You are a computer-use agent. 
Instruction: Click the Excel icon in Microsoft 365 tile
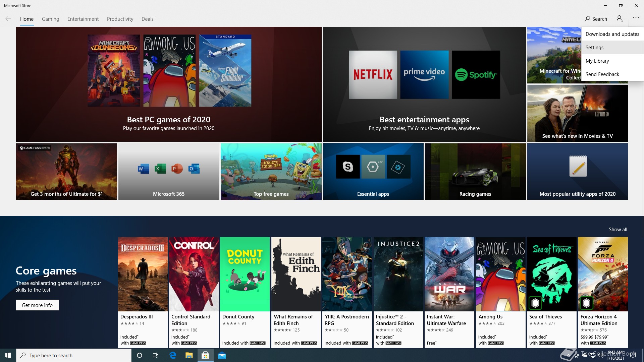[160, 169]
